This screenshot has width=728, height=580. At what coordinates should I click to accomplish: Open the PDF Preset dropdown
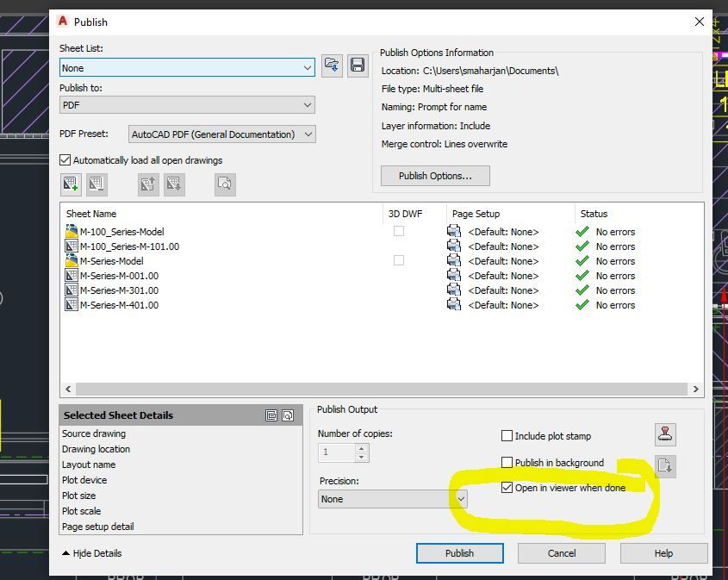(222, 134)
